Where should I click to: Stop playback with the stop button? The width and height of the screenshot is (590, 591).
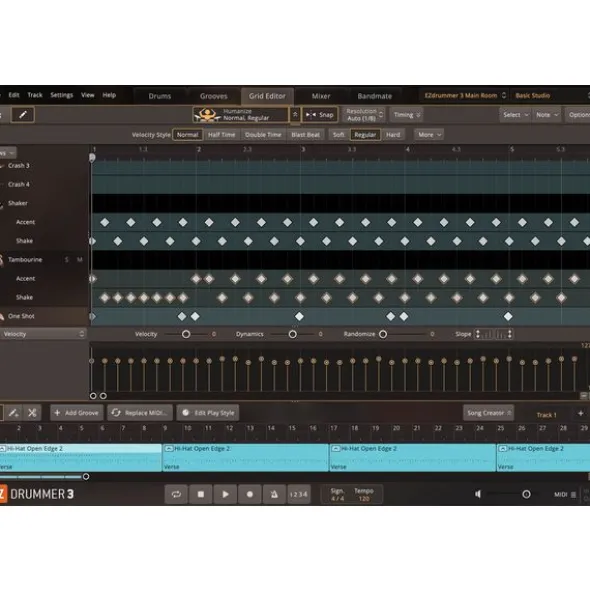click(201, 494)
